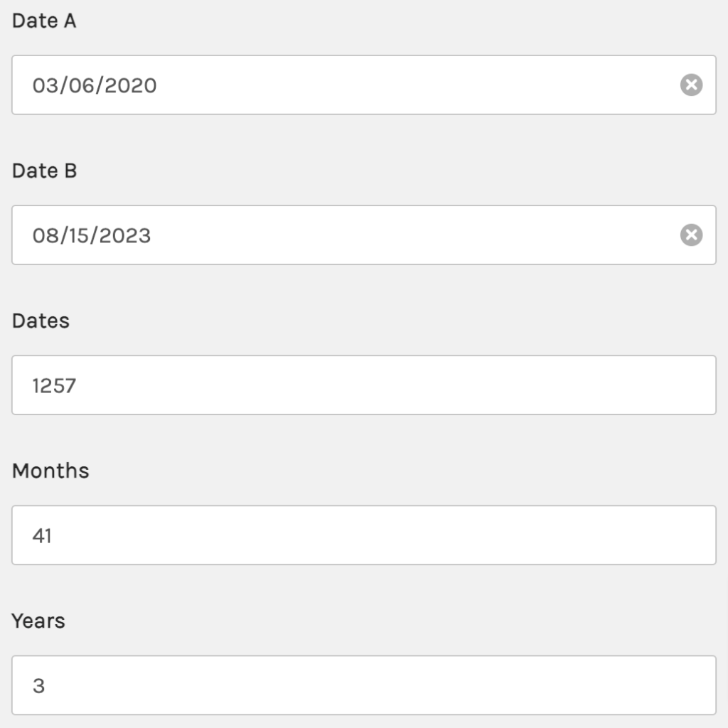Clear the Date B value with the X icon

[691, 235]
